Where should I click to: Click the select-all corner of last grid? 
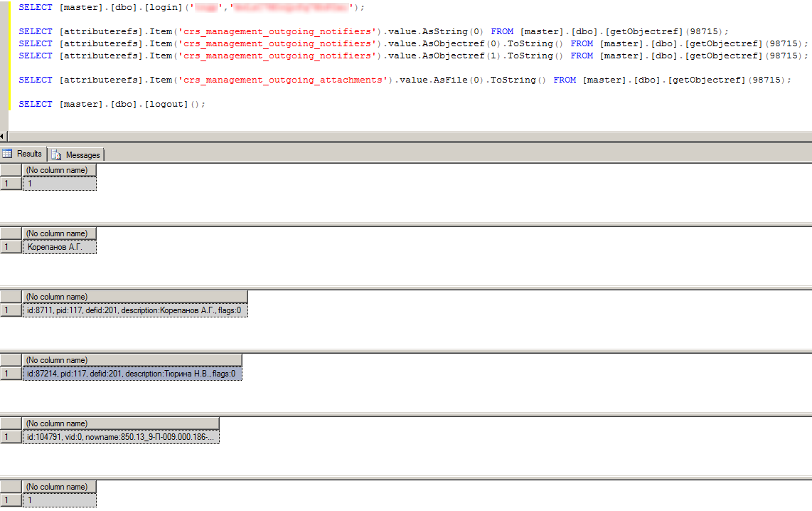[11, 487]
